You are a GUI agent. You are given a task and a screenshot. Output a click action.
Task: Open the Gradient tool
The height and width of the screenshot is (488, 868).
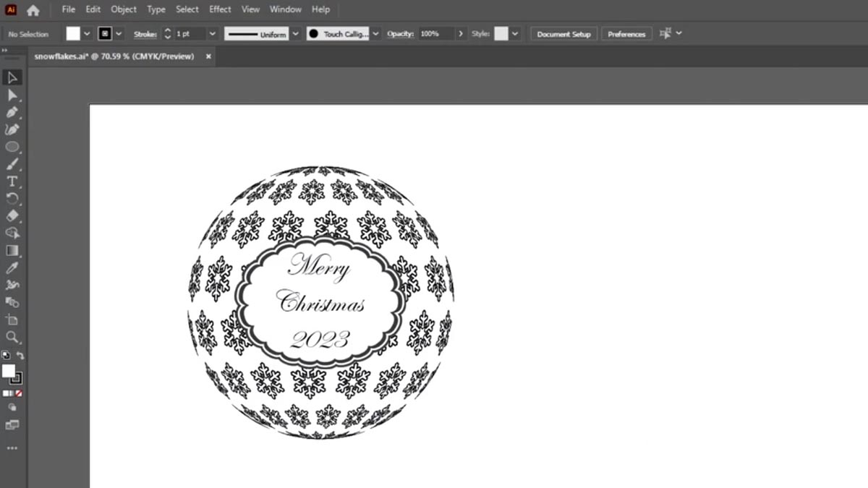[x=12, y=250]
